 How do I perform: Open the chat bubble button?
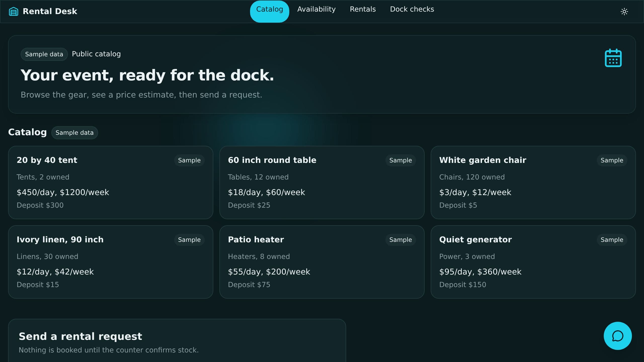click(x=618, y=336)
